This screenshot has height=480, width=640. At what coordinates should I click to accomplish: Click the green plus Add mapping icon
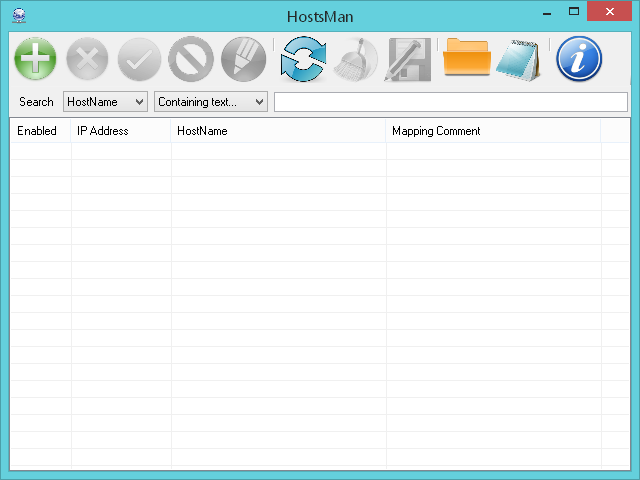click(36, 59)
